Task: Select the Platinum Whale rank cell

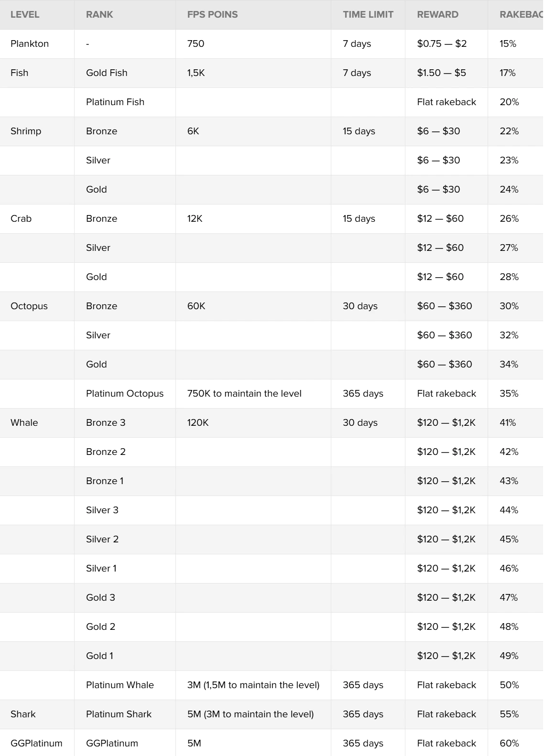Action: (x=120, y=685)
